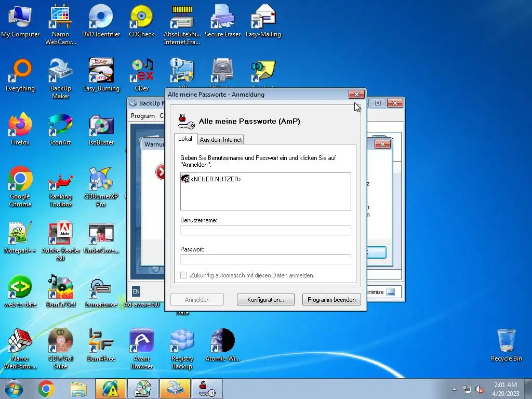Image resolution: width=532 pixels, height=399 pixels.
Task: Open CDBurnerXP Pro desktop icon
Action: pyautogui.click(x=101, y=187)
